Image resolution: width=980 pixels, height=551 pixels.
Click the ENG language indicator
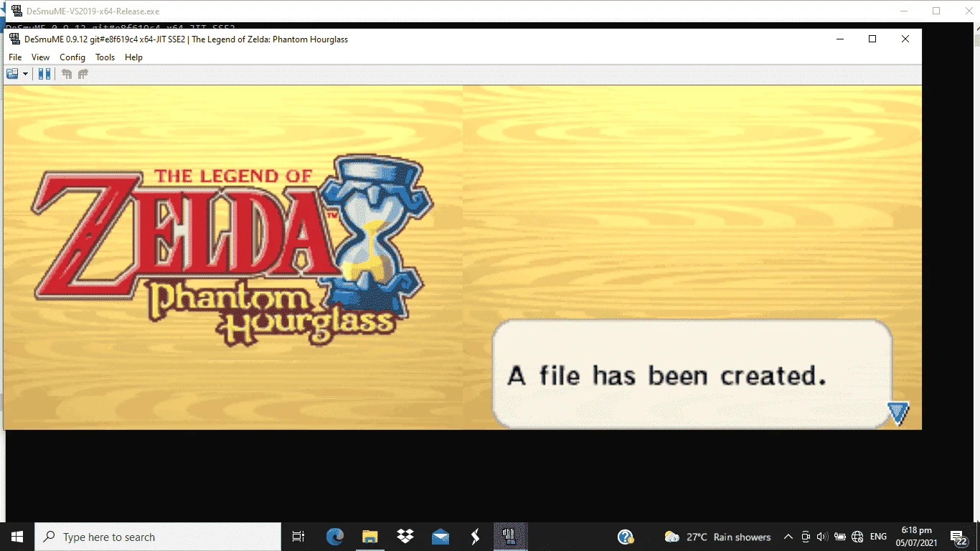point(878,537)
